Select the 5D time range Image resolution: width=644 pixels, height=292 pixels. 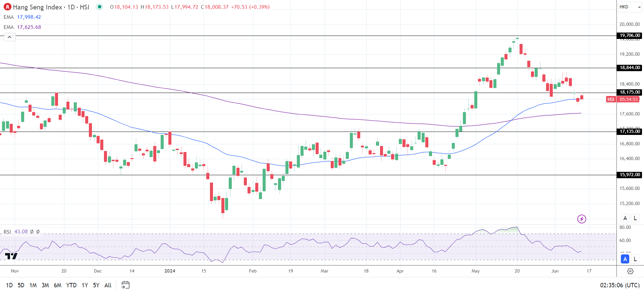click(x=21, y=285)
